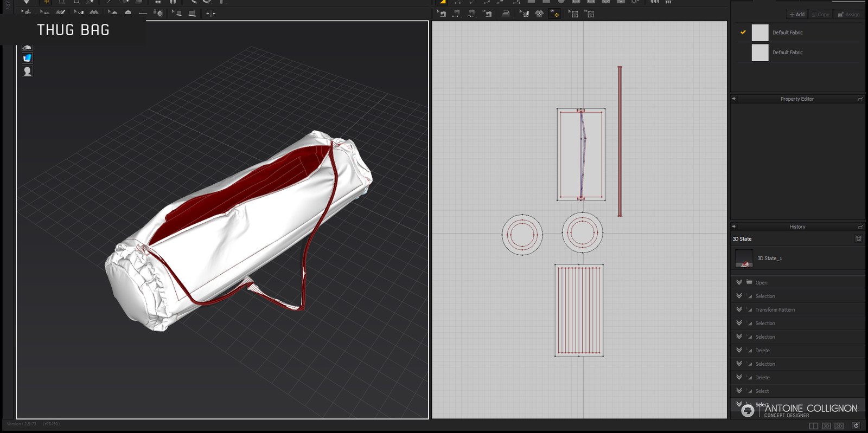Select highlighted yellow point edit tool
Viewport: 868px width, 433px height.
pos(554,14)
